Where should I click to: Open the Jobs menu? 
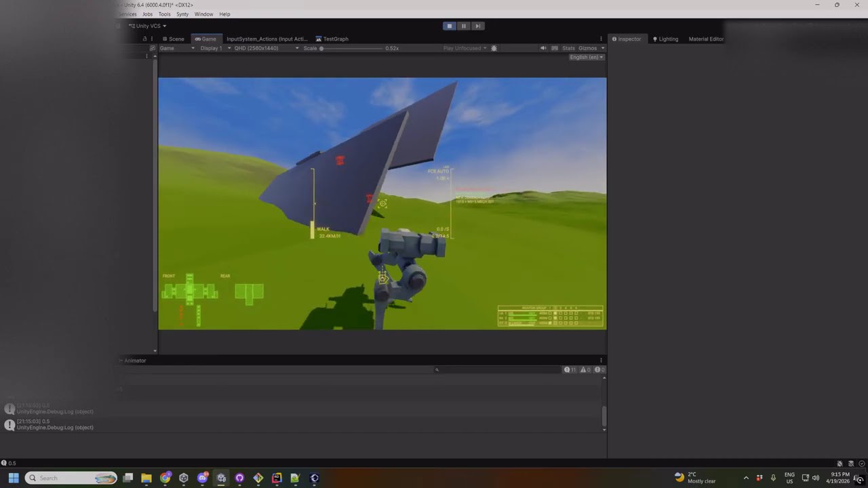pos(147,14)
